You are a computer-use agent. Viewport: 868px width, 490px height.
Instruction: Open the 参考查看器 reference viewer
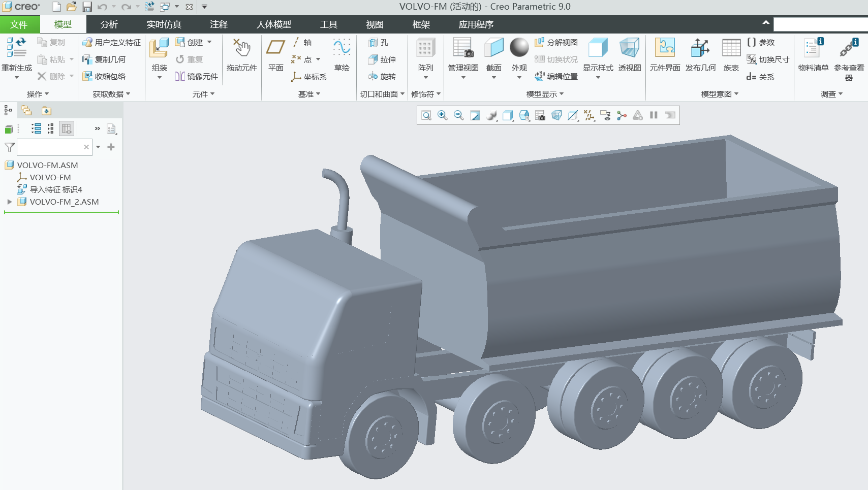pyautogui.click(x=849, y=59)
